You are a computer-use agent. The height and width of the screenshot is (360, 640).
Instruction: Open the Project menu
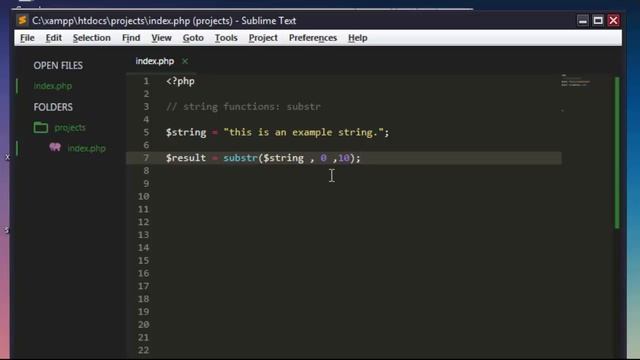[263, 38]
